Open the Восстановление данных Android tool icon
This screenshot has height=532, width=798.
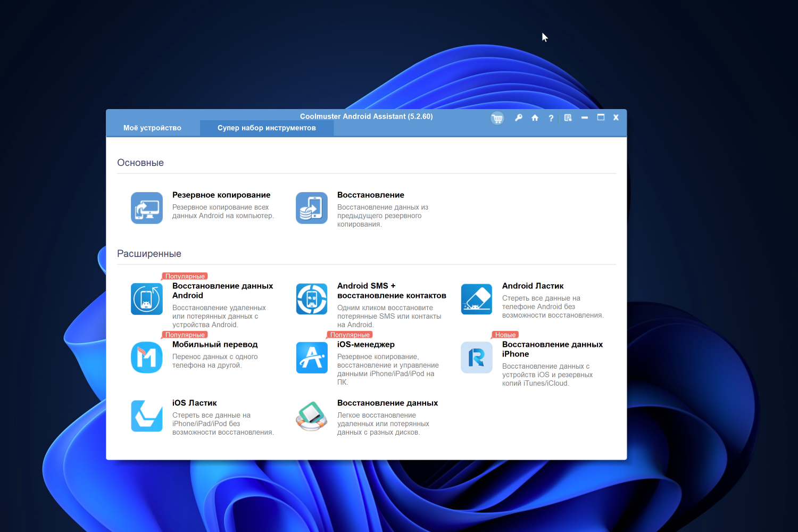pyautogui.click(x=147, y=299)
